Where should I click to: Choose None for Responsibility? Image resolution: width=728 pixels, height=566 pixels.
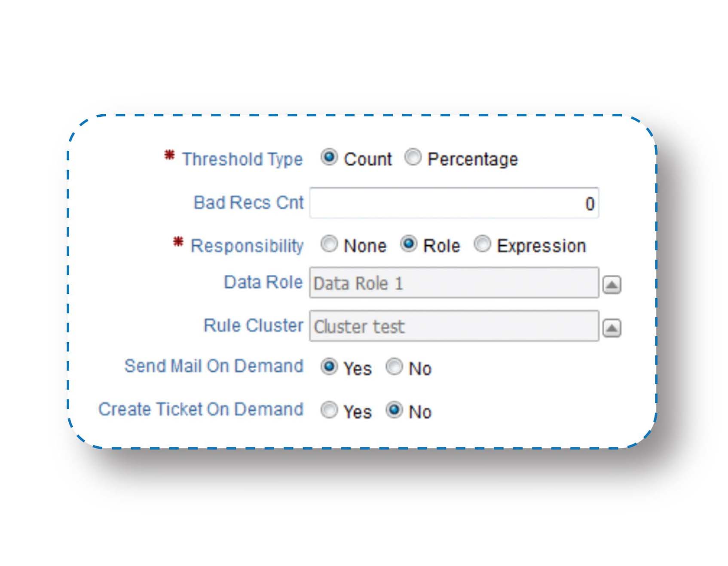[x=330, y=245]
